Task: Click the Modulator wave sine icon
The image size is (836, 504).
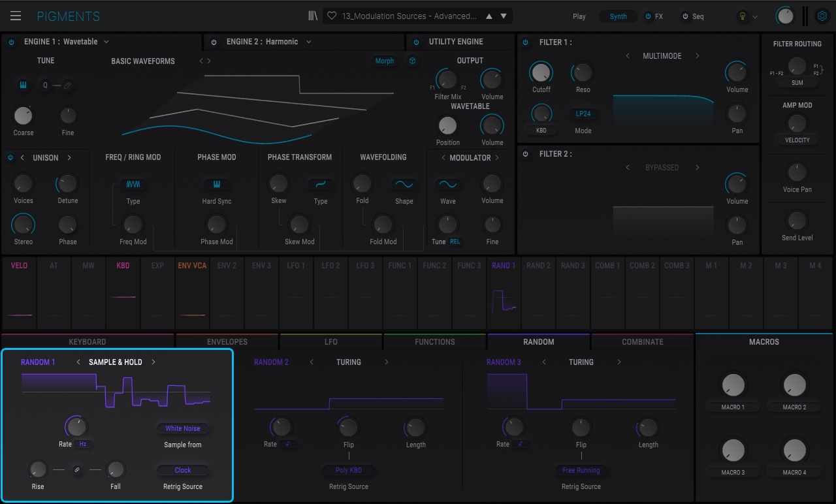Action: (448, 185)
